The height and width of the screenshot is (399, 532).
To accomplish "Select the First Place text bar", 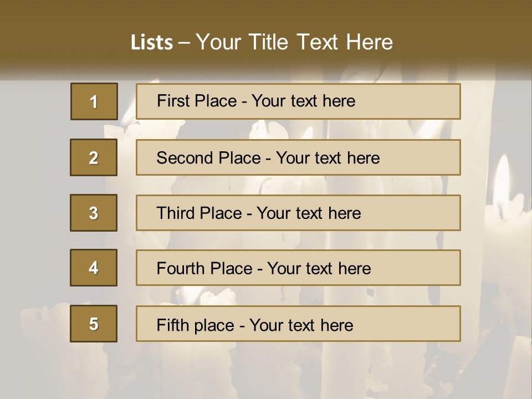I will [298, 101].
